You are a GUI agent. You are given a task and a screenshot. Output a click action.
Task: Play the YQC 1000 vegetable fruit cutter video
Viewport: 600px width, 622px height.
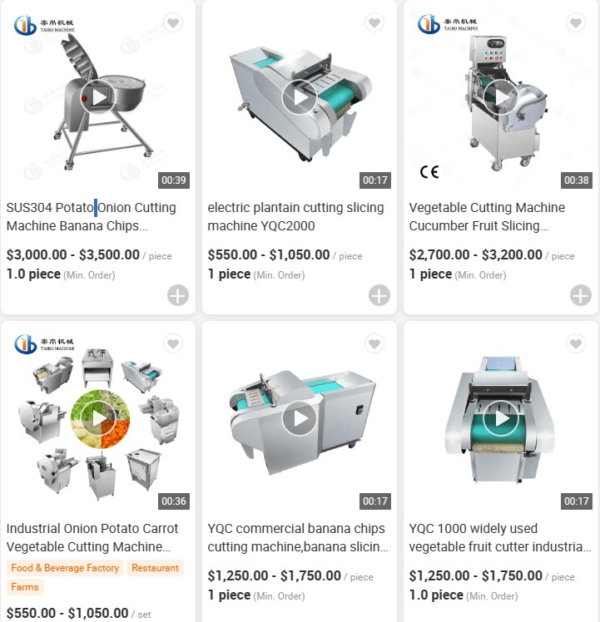(501, 418)
